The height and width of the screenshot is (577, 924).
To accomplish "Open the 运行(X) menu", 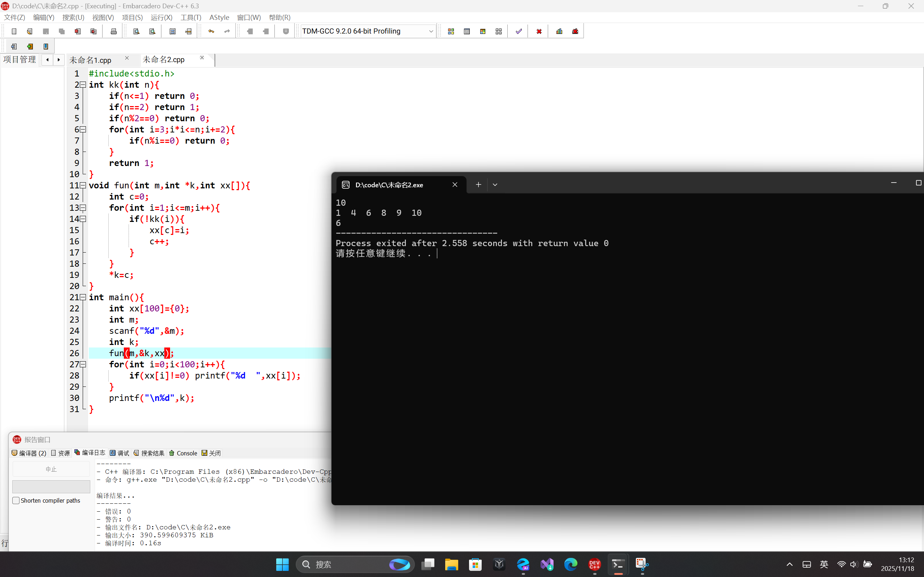I will [x=161, y=18].
